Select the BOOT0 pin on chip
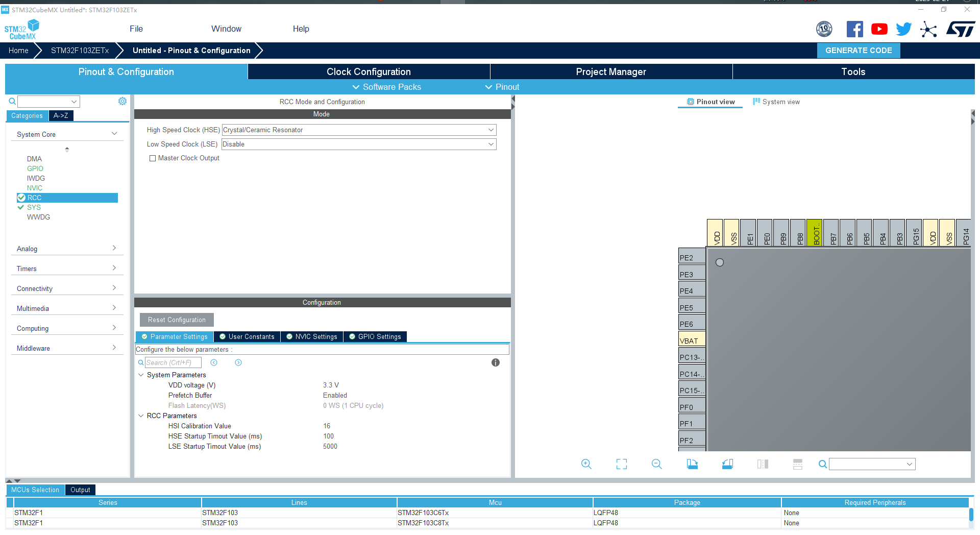 tap(815, 233)
